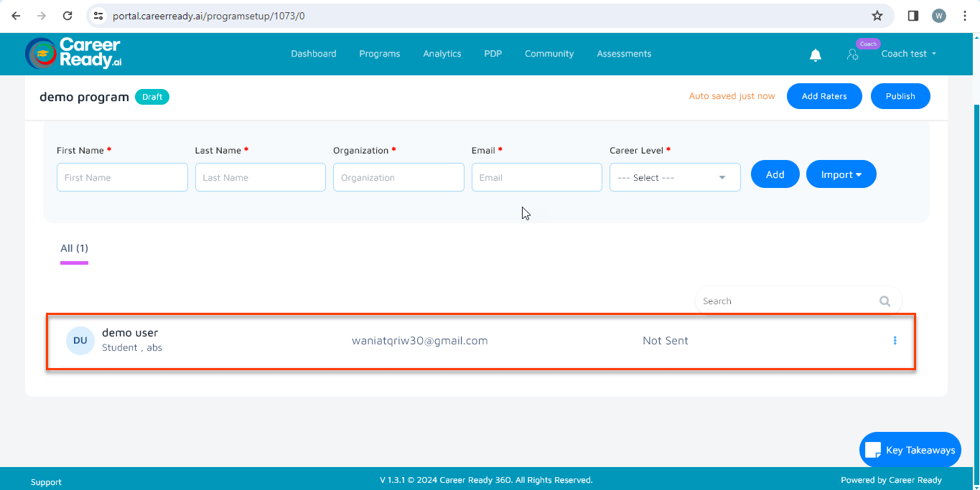Reload the page with browser refresh icon
This screenshot has height=490, width=980.
click(x=67, y=16)
